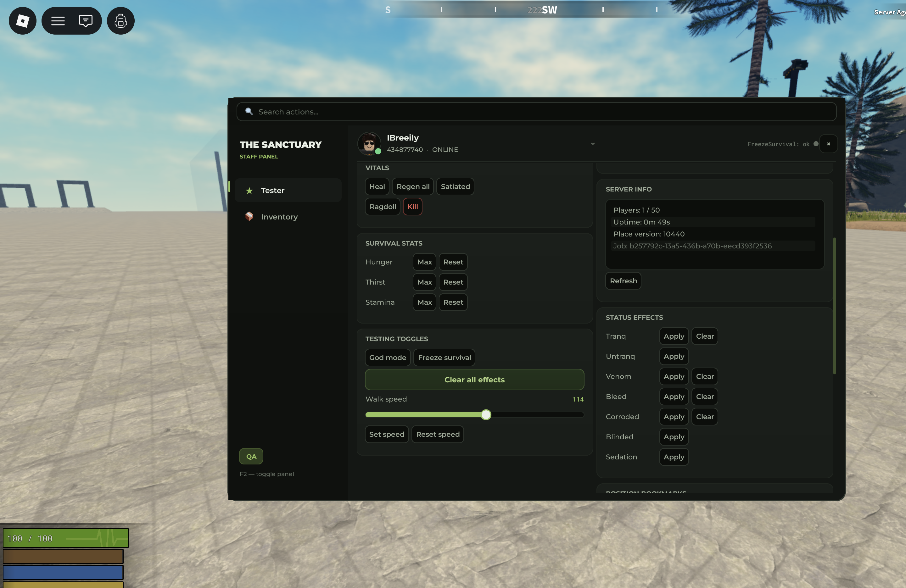906x588 pixels.
Task: Click the Reset speed button
Action: (438, 434)
